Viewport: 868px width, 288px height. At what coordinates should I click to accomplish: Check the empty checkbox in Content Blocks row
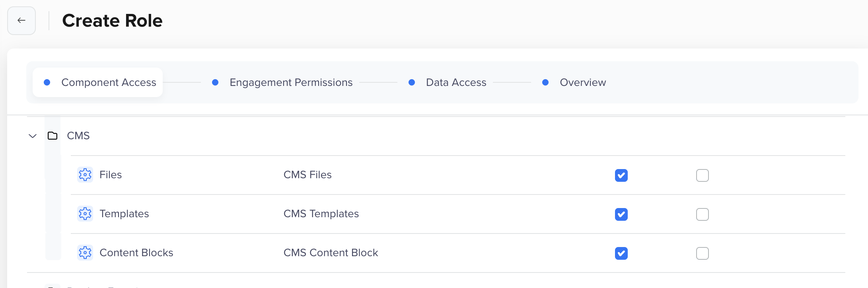click(703, 253)
